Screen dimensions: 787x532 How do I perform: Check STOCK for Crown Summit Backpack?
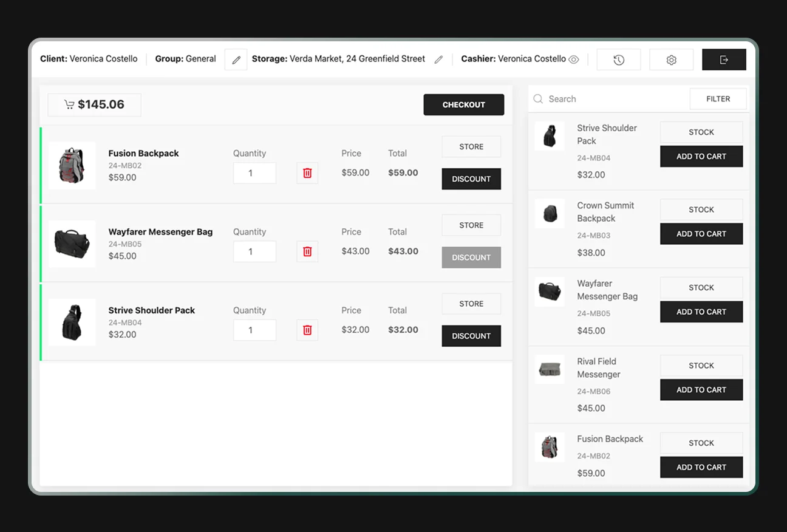701,210
